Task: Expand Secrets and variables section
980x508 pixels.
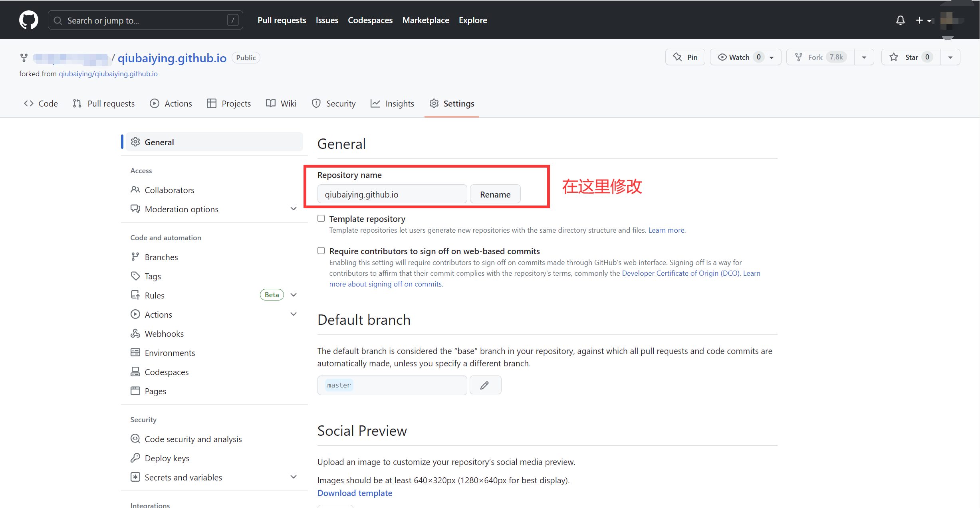Action: coord(294,477)
